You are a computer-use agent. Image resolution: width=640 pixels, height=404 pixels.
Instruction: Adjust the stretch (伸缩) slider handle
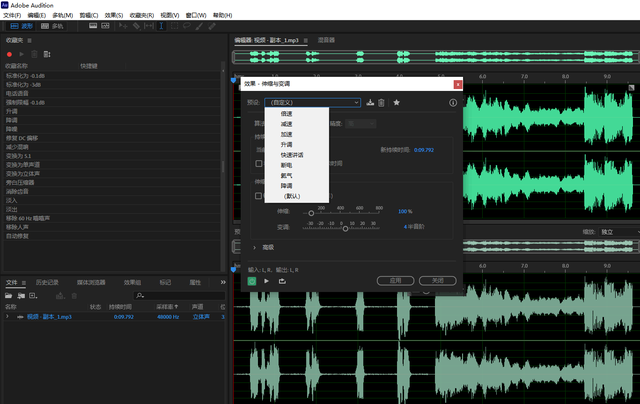(311, 213)
